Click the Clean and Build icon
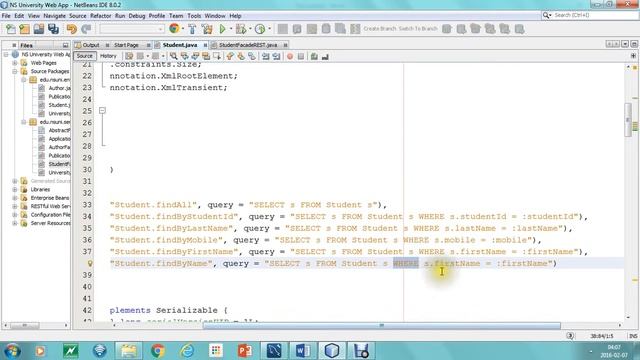 [207, 29]
